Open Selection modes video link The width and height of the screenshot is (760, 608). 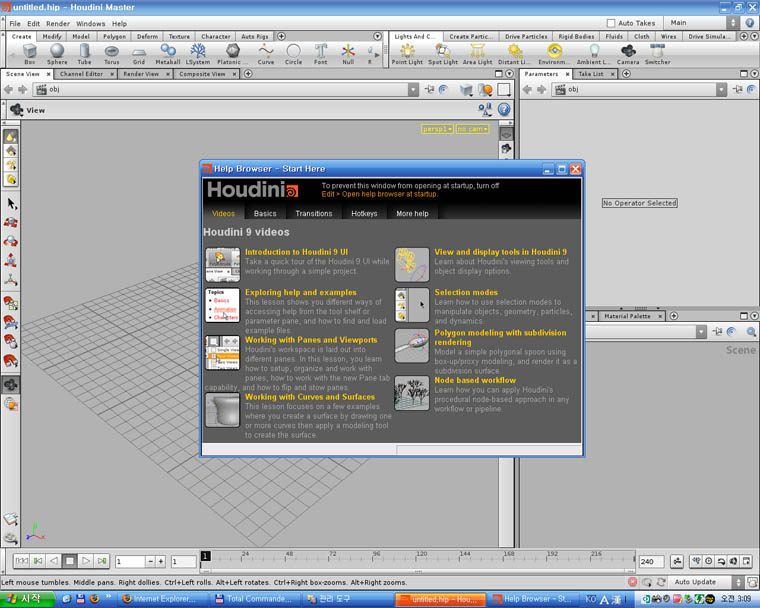point(466,292)
